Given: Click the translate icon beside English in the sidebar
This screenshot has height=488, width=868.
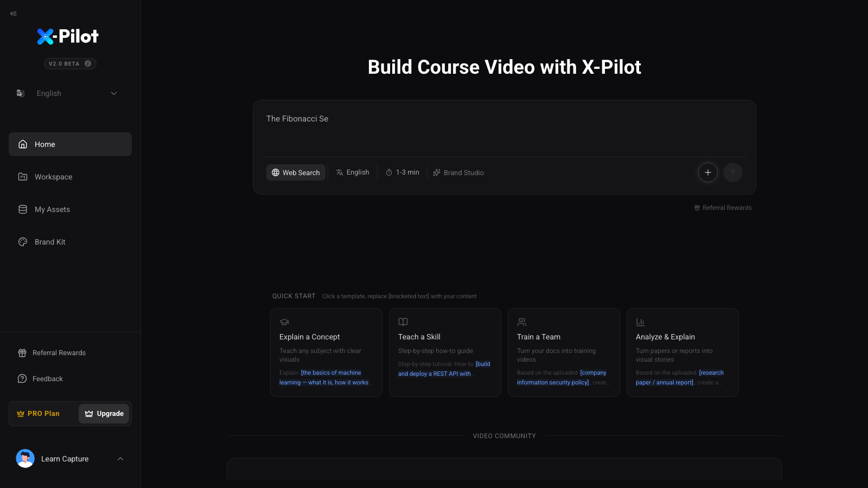Looking at the screenshot, I should coord(21,93).
